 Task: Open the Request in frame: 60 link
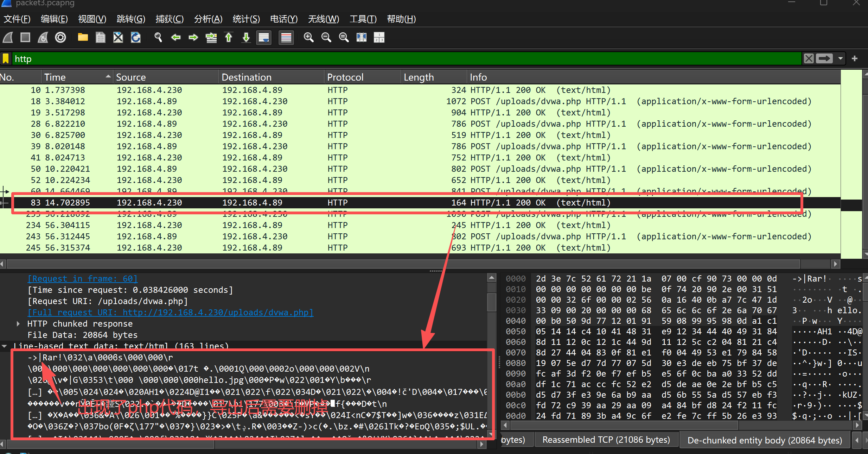click(x=82, y=278)
